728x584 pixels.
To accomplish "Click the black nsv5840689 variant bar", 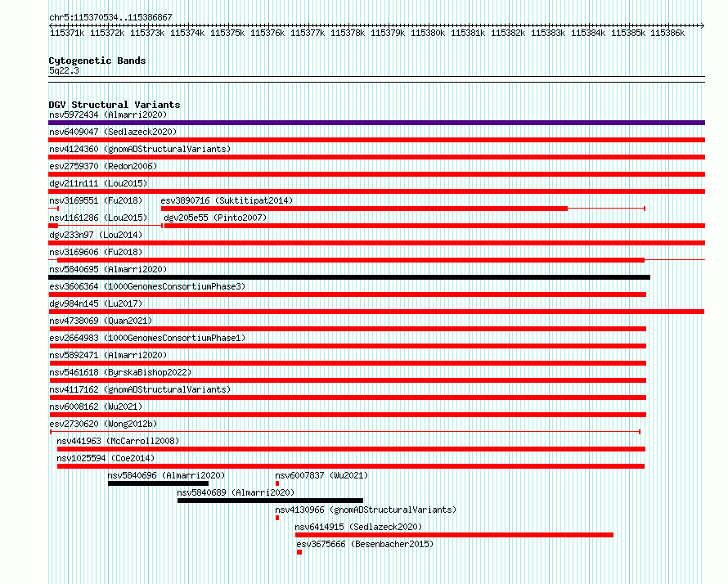I will tap(270, 501).
